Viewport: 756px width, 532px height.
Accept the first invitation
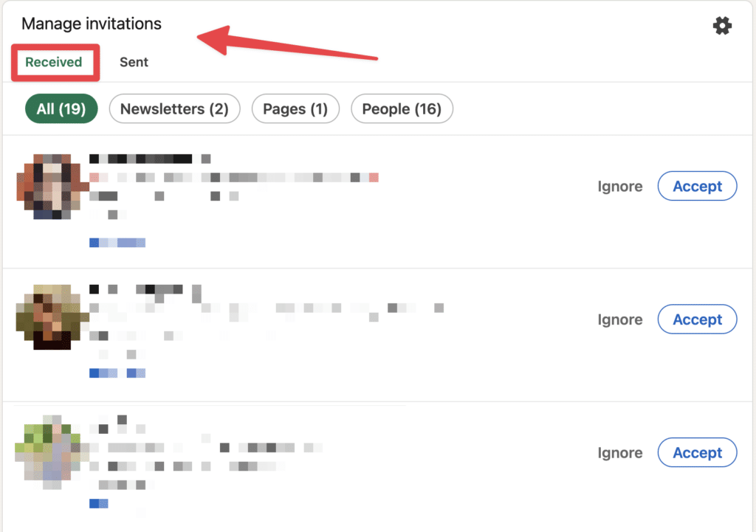[697, 186]
